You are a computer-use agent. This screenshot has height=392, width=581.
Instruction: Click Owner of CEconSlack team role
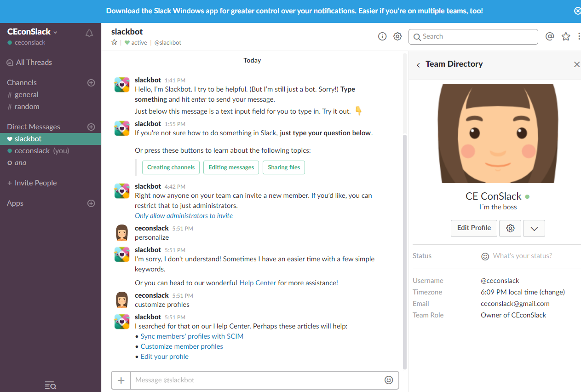coord(513,315)
